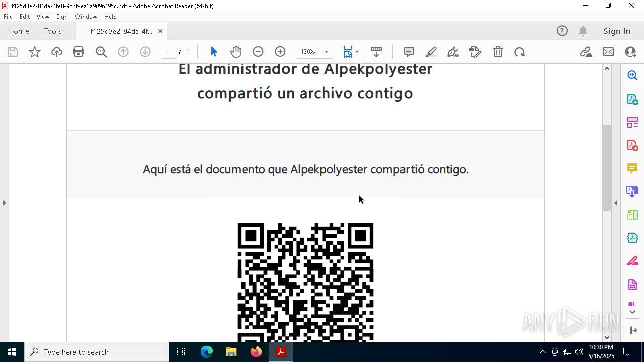Open the File menu
This screenshot has height=362, width=644.
coord(8,17)
